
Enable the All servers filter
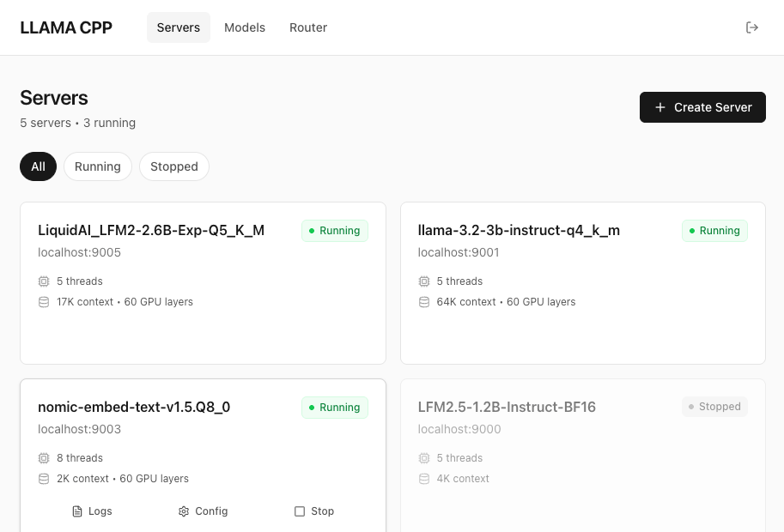38,166
